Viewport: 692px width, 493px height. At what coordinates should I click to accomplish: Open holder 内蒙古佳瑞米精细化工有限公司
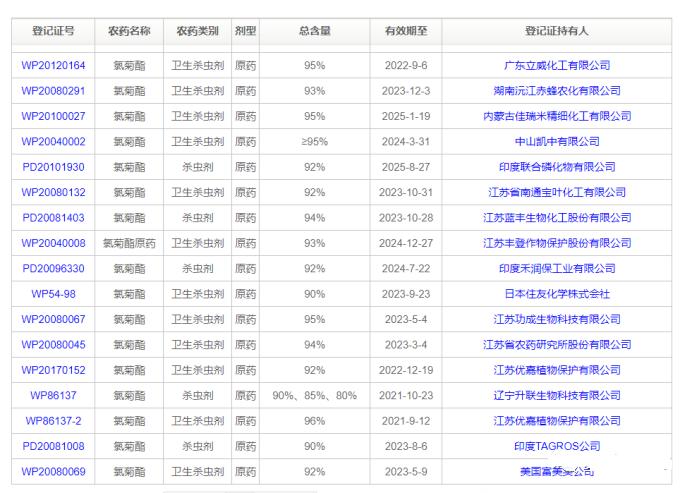tap(557, 116)
